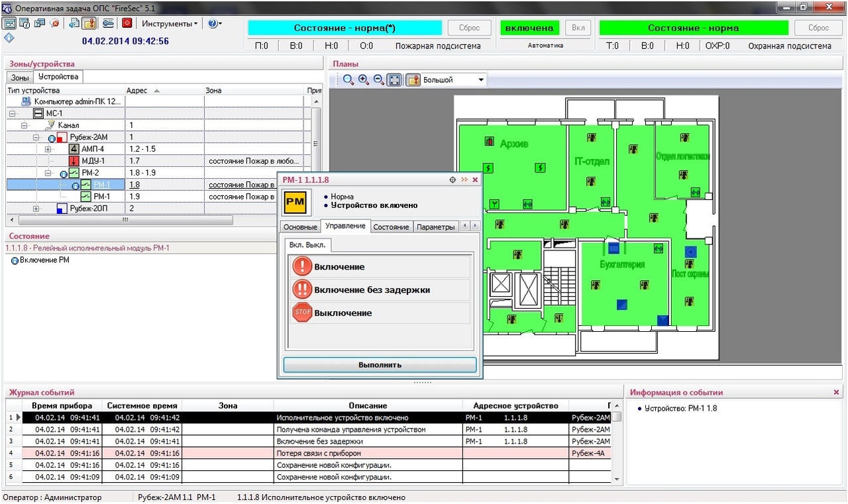Screen dimensions: 848x504
Task: Open the Инструменты menu
Action: (170, 23)
